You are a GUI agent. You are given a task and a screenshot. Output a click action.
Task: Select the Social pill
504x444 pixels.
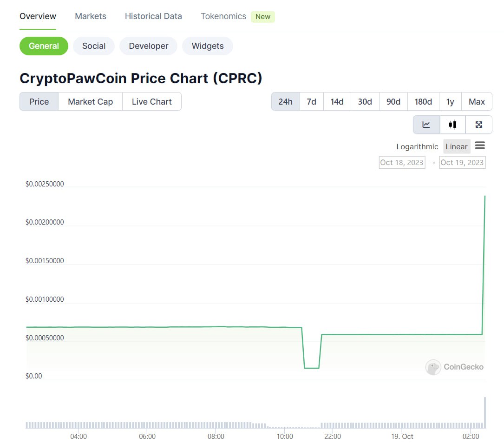[94, 46]
